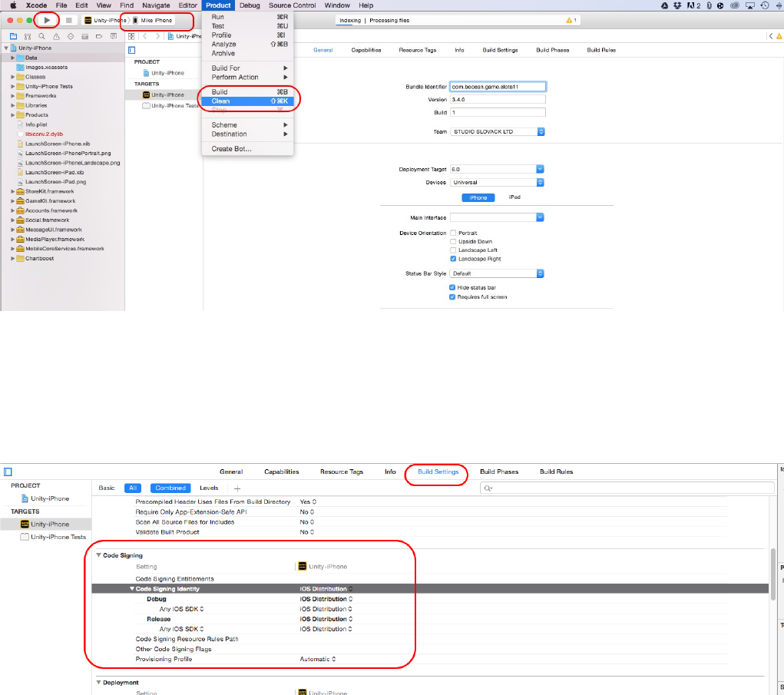Add a build setting with the plus icon

tap(237, 488)
